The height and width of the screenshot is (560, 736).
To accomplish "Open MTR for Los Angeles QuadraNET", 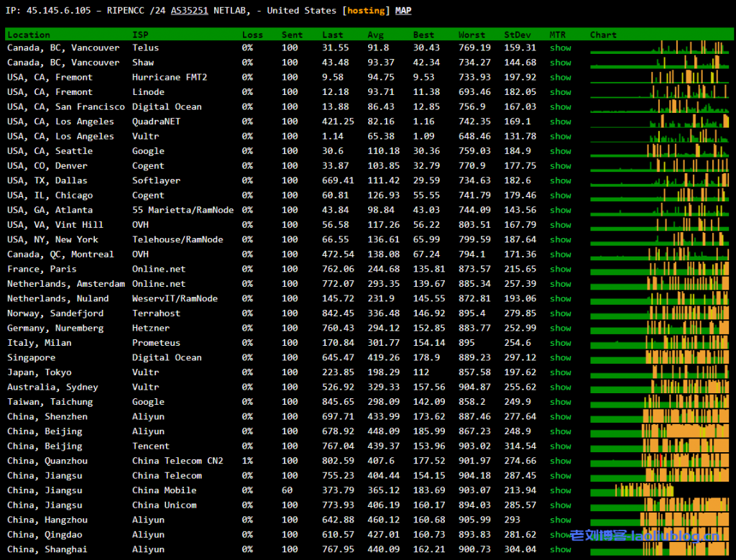I will point(560,121).
